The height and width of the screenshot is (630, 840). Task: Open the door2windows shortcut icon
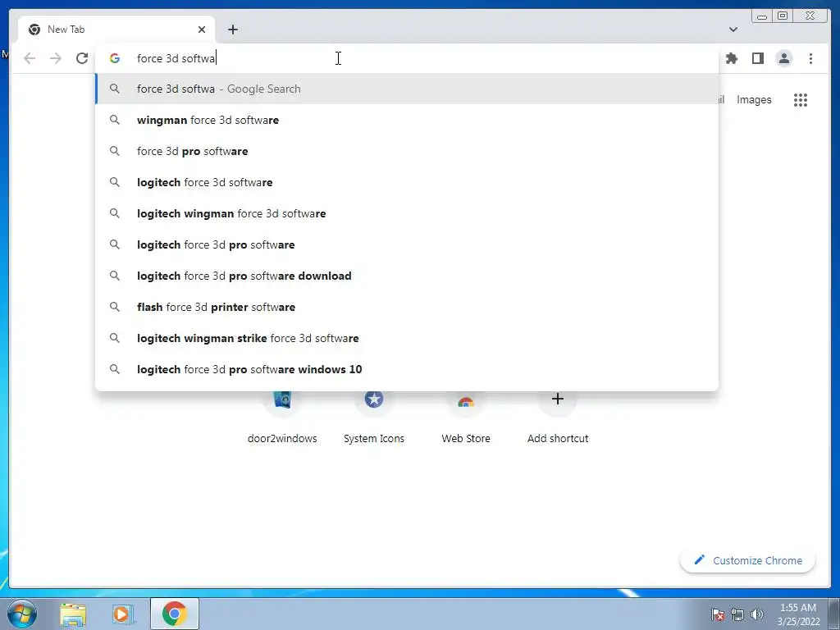pyautogui.click(x=282, y=399)
